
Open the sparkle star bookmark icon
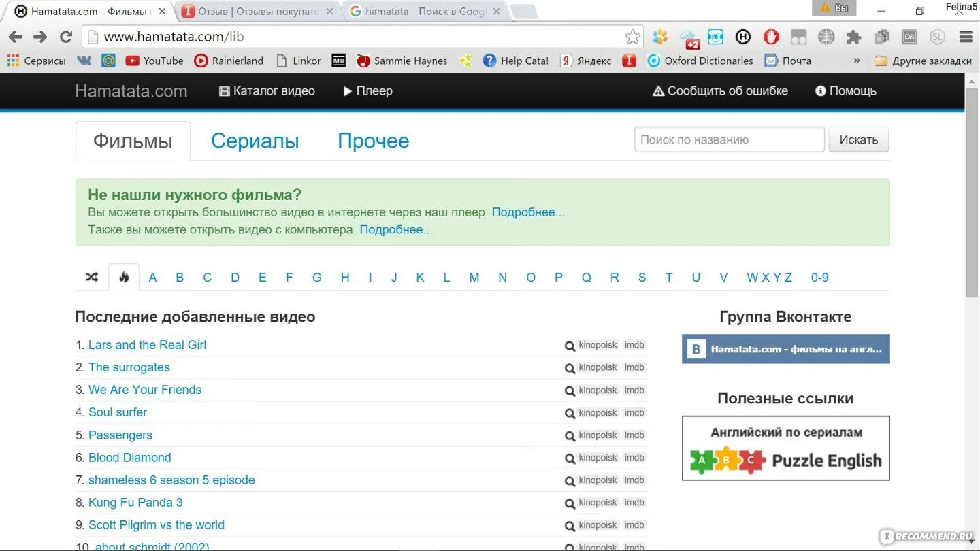pyautogui.click(x=465, y=61)
